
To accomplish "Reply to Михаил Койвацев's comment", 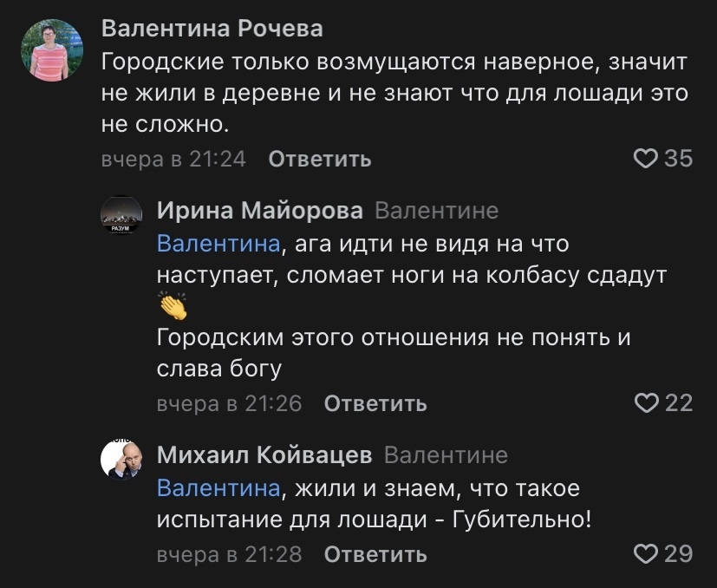I will pyautogui.click(x=375, y=554).
